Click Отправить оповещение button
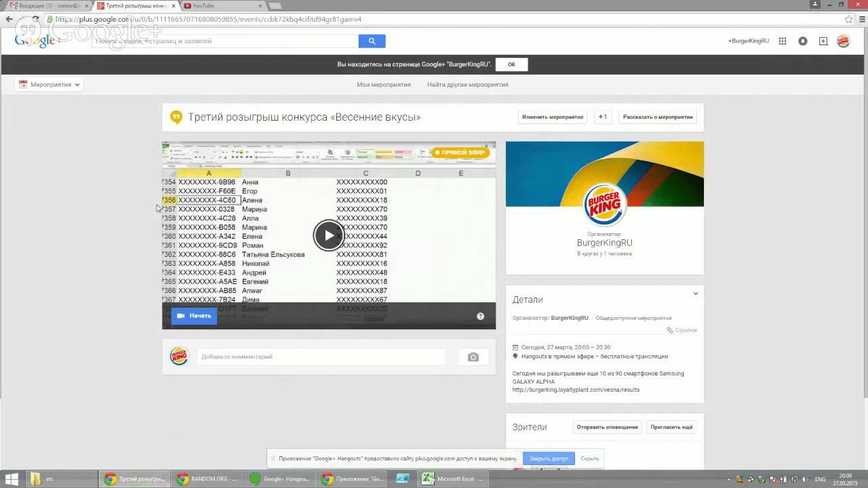 point(608,427)
